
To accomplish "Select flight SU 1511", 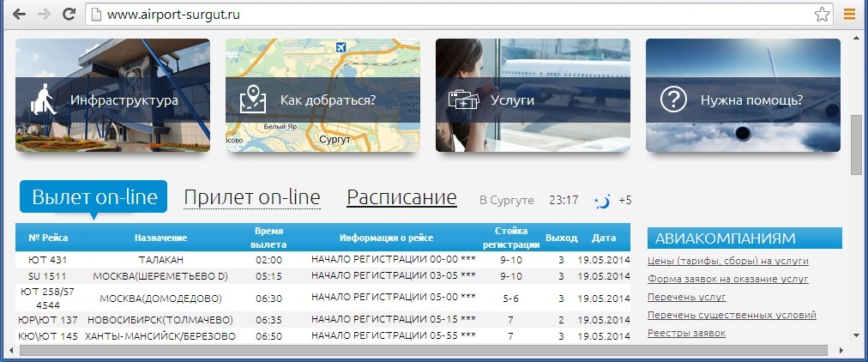I will click(48, 275).
